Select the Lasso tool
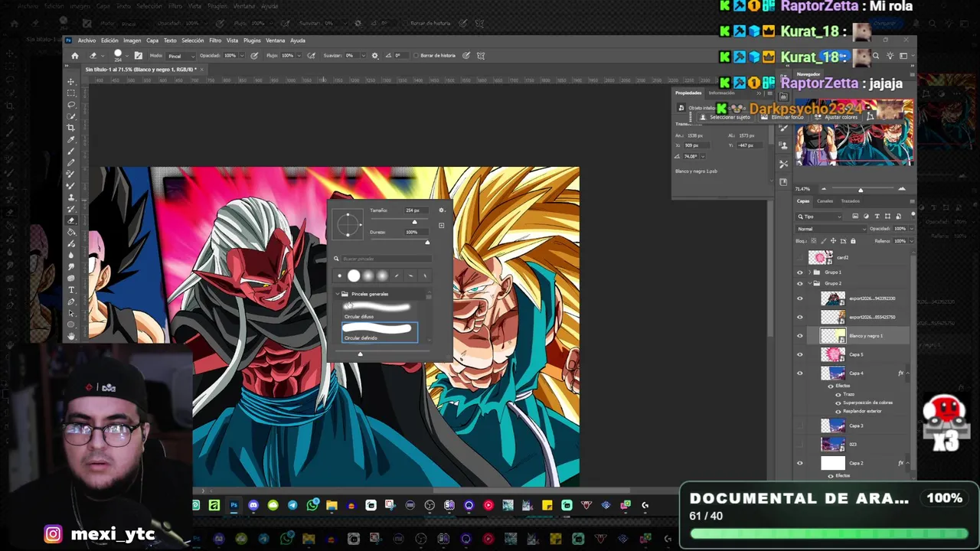980x551 pixels. click(x=71, y=104)
